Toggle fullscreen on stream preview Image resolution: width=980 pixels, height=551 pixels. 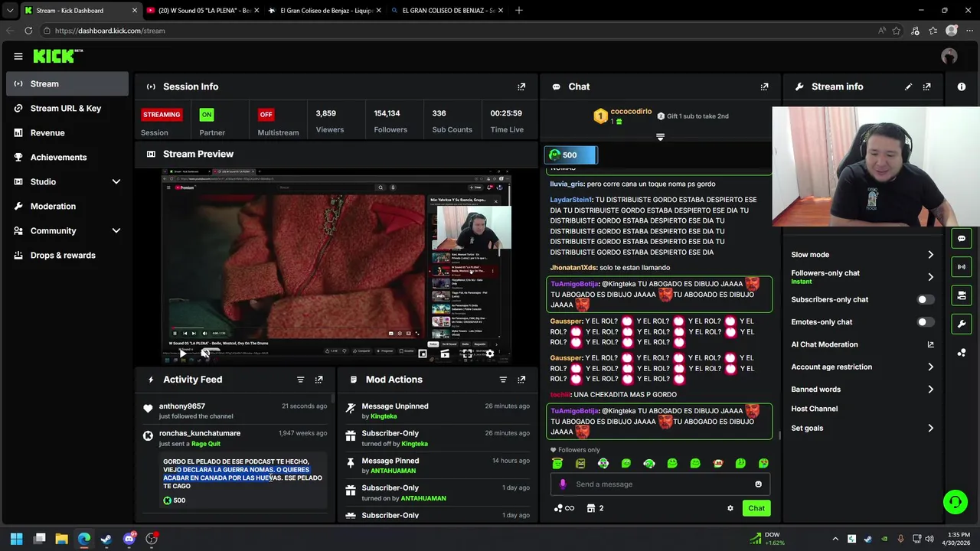(x=467, y=354)
